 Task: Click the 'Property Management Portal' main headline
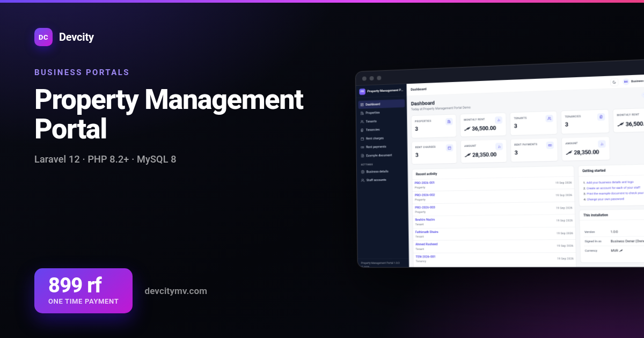click(169, 114)
